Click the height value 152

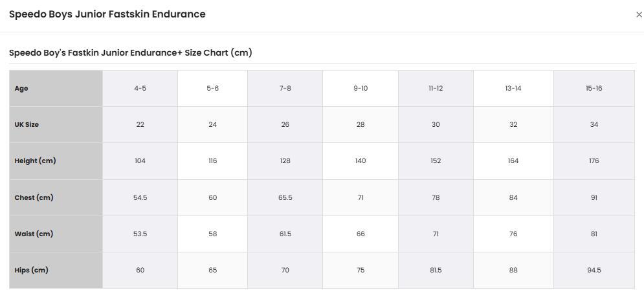[x=436, y=161]
